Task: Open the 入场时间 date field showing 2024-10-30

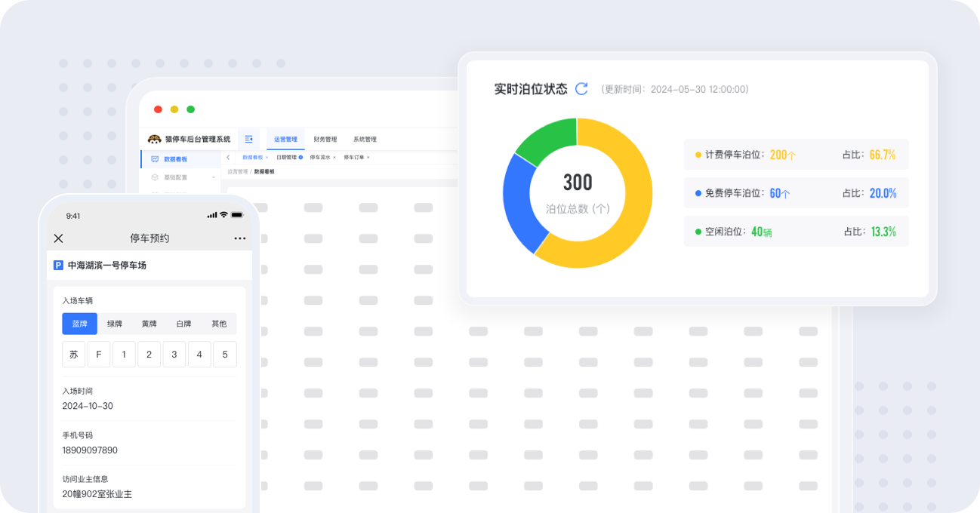Action: click(88, 406)
